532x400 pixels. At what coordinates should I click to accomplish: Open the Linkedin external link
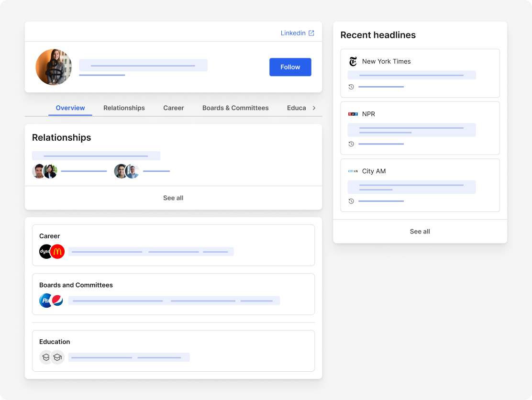[x=297, y=33]
